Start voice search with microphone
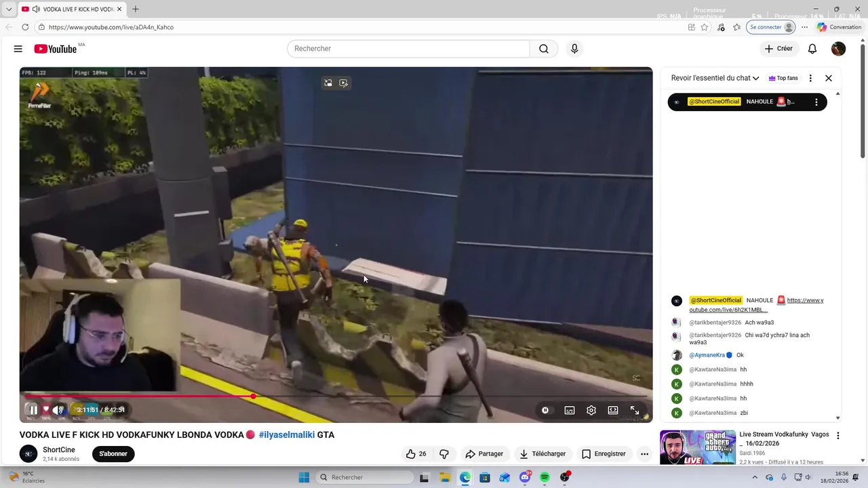The height and width of the screenshot is (488, 868). coord(574,49)
